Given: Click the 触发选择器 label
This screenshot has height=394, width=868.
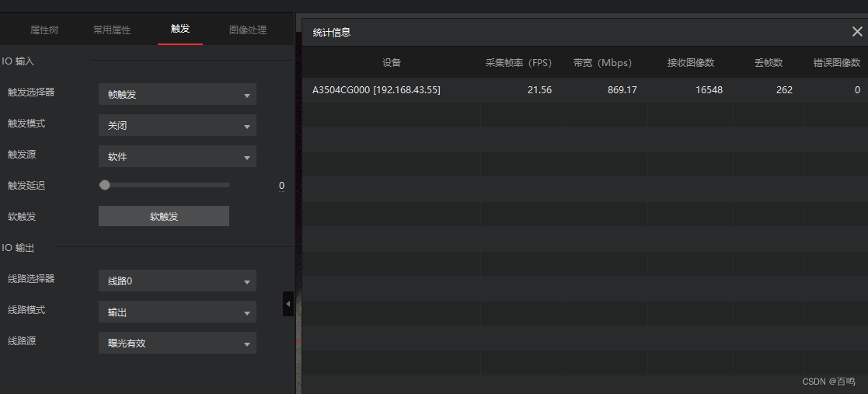Looking at the screenshot, I should click(x=31, y=92).
